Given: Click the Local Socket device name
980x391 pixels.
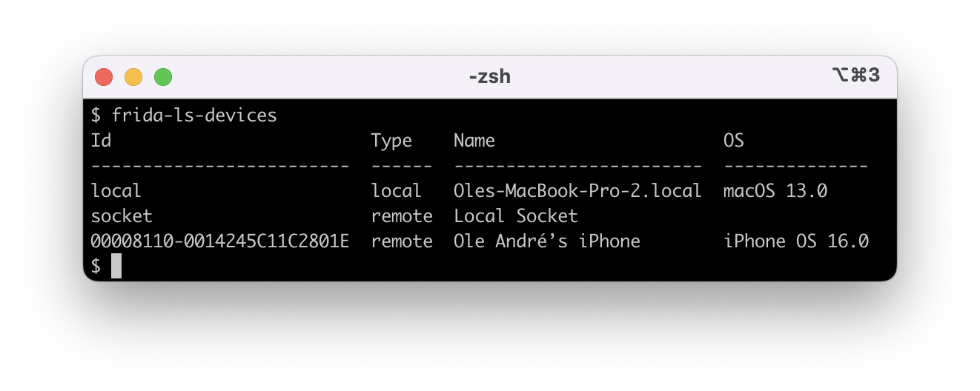Looking at the screenshot, I should 516,216.
